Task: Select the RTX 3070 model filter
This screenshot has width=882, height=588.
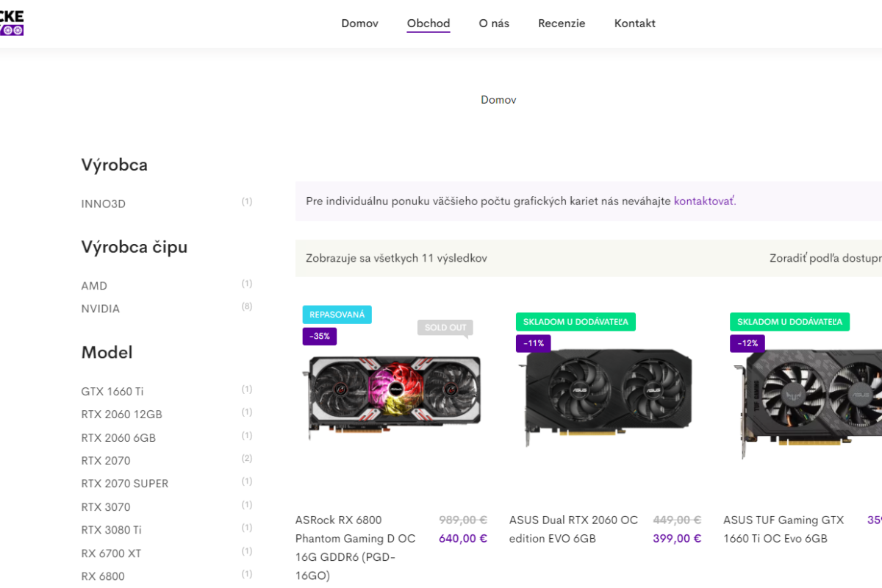Action: point(106,507)
